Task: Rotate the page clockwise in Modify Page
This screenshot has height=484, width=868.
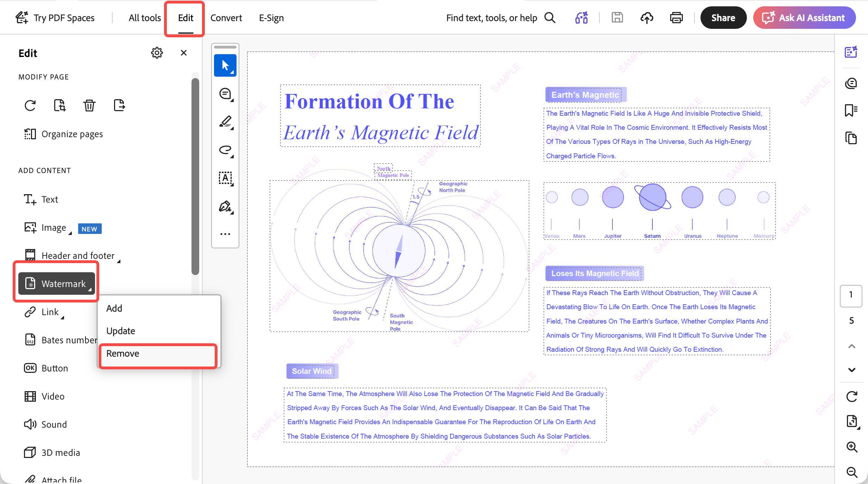Action: [x=30, y=105]
